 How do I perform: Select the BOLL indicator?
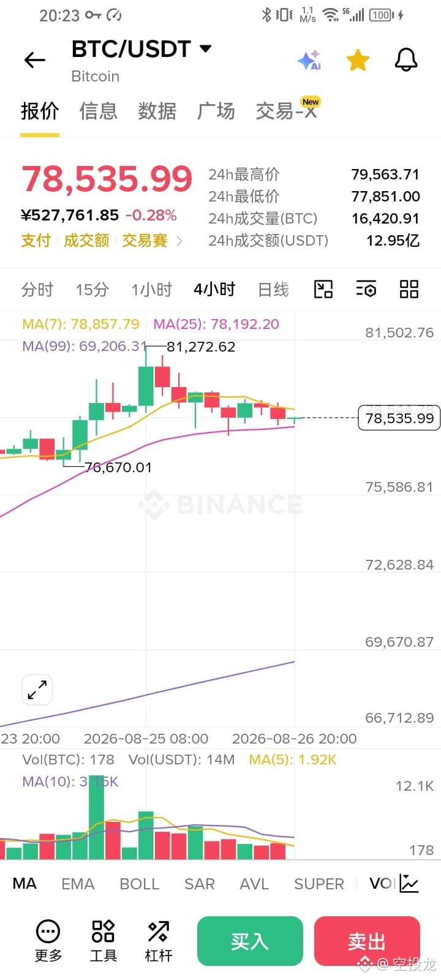coord(139,884)
